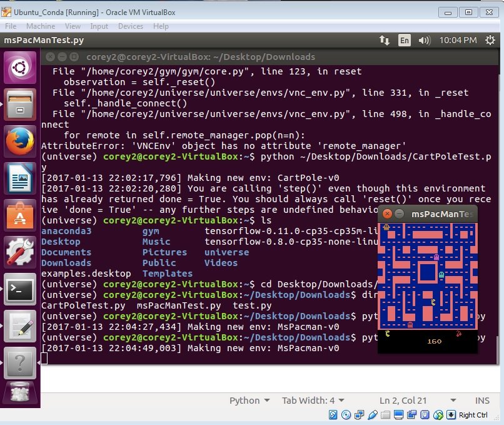Switch to gedit text editor in launcher
Viewport: 504px width, 425px height.
[20, 327]
